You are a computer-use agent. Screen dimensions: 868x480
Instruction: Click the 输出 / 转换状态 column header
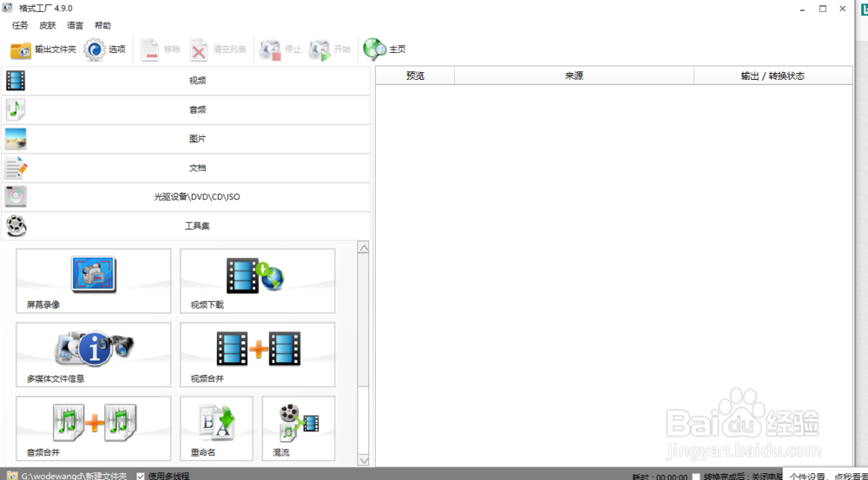click(x=773, y=76)
